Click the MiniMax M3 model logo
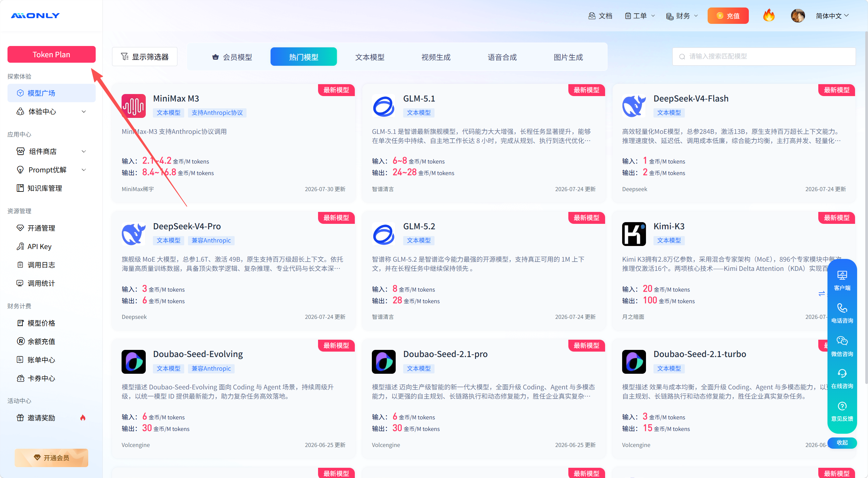 coord(133,106)
